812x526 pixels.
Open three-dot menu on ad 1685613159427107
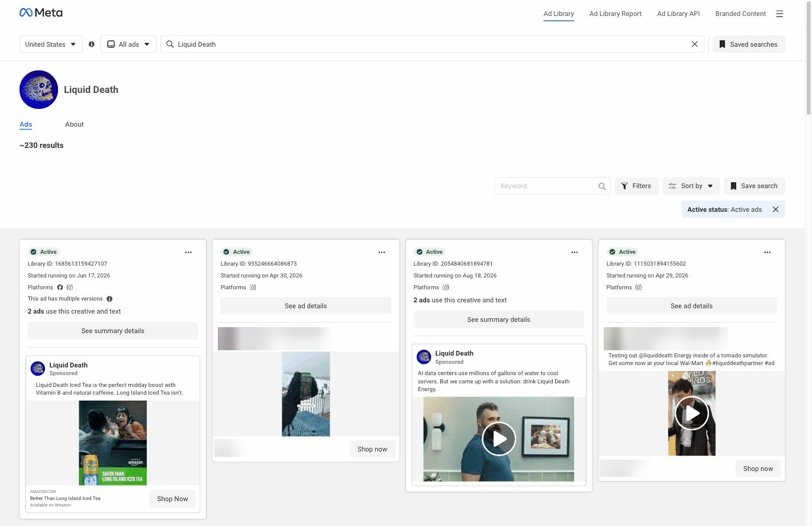188,252
